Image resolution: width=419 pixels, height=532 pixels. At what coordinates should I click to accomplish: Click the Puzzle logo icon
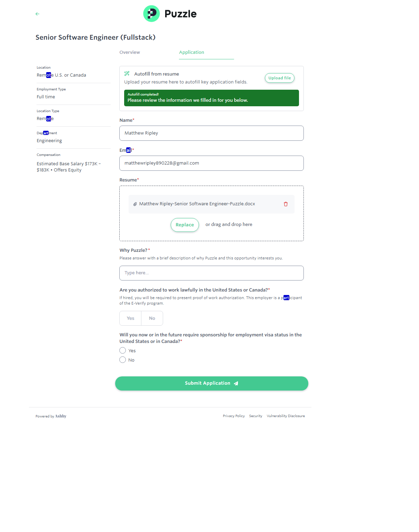151,14
